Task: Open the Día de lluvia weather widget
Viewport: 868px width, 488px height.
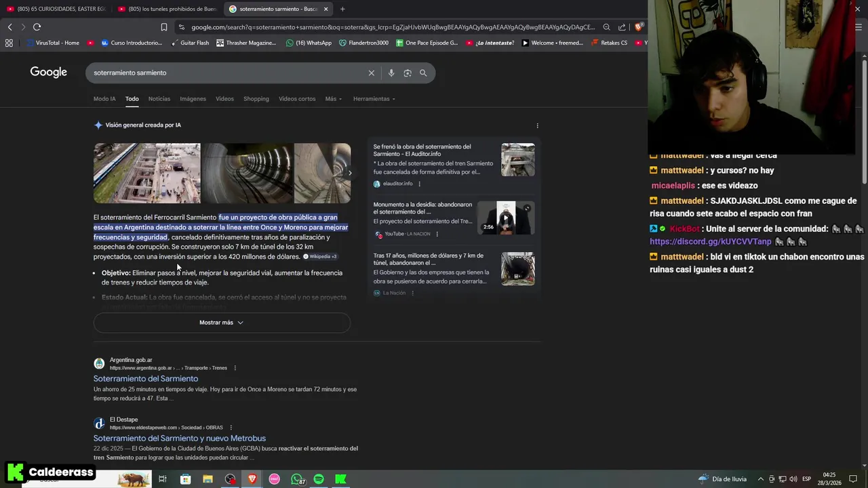Action: click(723, 479)
